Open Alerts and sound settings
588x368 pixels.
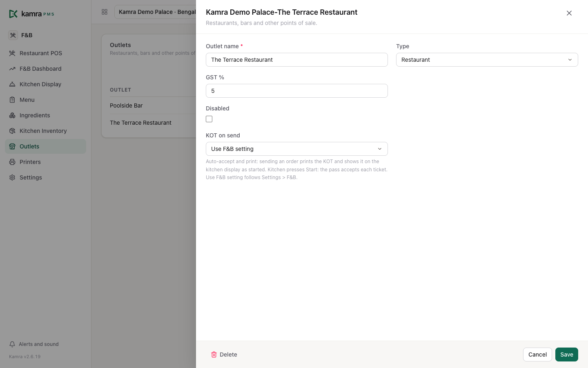pos(34,344)
